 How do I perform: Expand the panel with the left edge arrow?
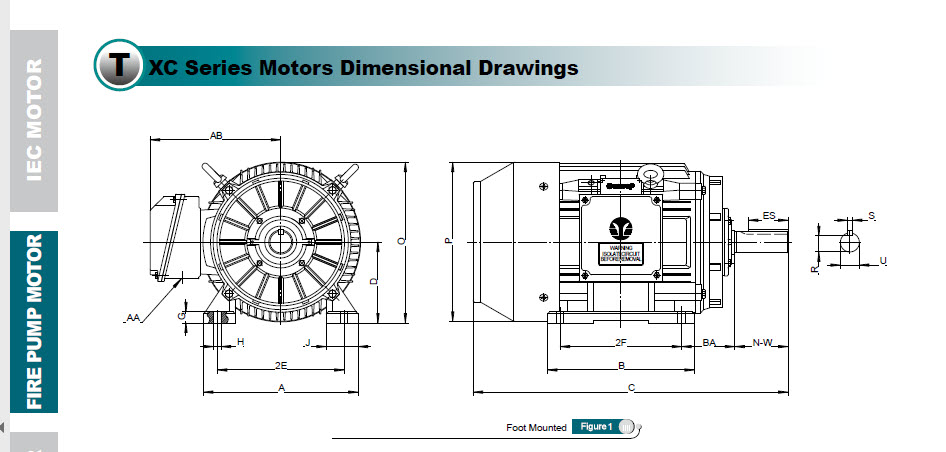pyautogui.click(x=3, y=428)
